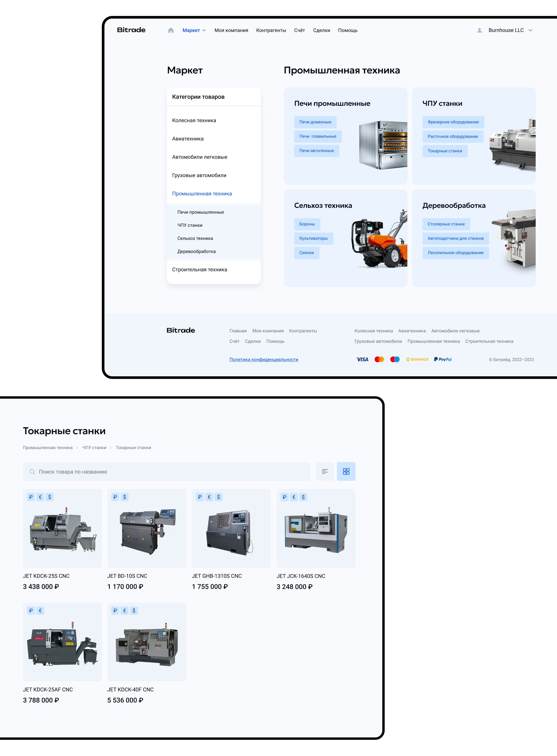Viewport: 557px width, 756px height.
Task: Collapse Промышленная техника category in sidebar
Action: [202, 194]
